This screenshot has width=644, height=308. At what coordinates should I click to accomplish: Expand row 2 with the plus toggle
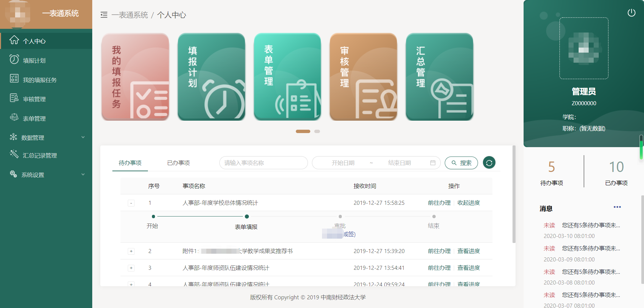pyautogui.click(x=131, y=251)
